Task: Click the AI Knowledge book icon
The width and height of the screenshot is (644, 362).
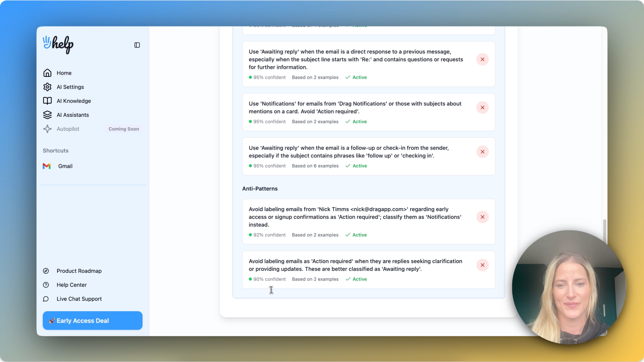Action: (47, 101)
